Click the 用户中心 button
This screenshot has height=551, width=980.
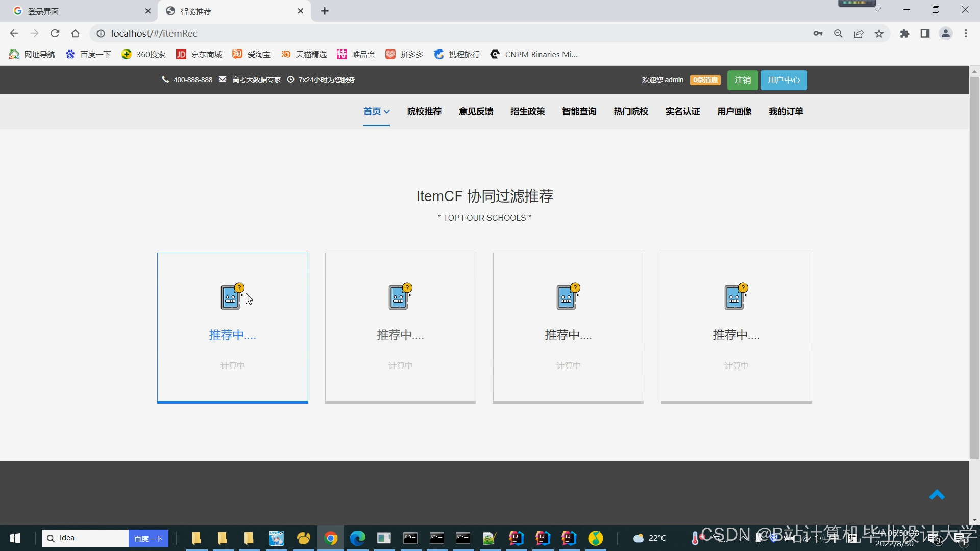point(783,80)
